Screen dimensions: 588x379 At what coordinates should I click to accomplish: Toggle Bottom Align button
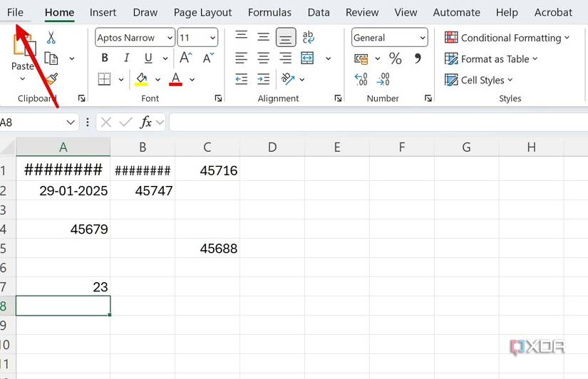tap(286, 37)
